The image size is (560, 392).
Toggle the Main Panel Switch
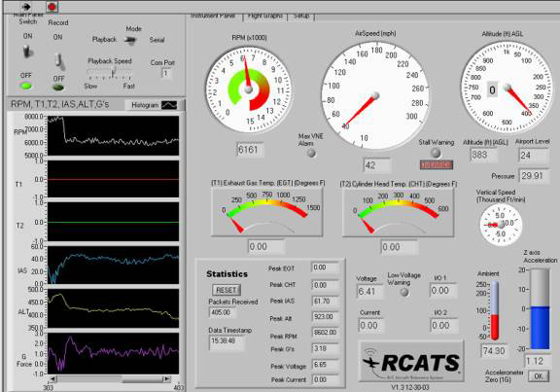coord(27,52)
